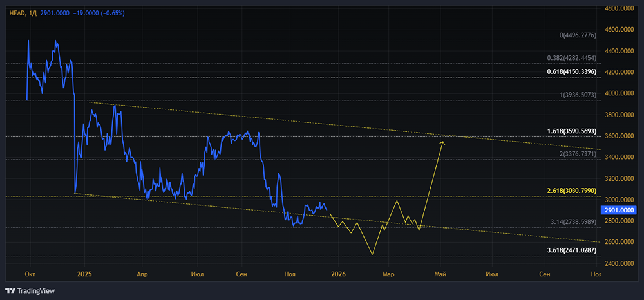Click Fibonacci level 2(3376.7371) label
Screen dimensions: 644x300
(578, 154)
